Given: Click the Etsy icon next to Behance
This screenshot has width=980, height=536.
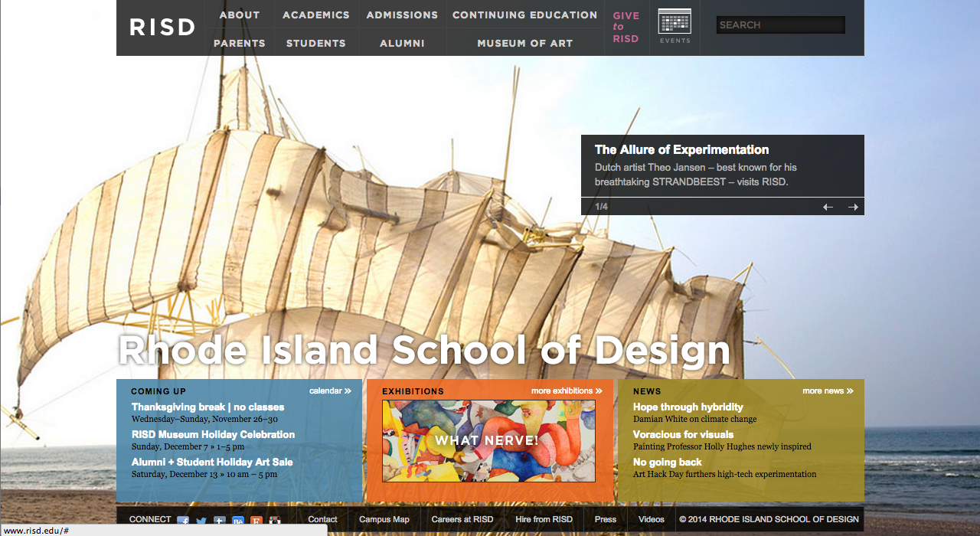Looking at the screenshot, I should 256,520.
